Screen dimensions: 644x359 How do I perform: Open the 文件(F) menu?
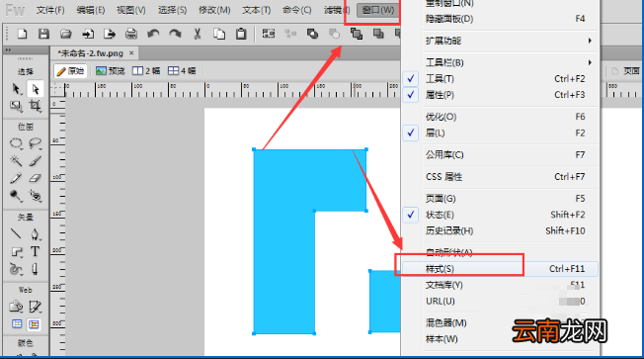50,10
